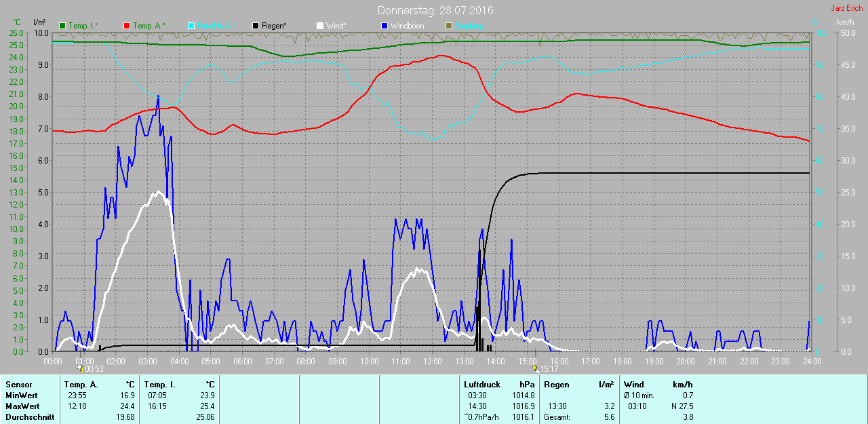
Task: Click the marker icon beside 00:53
Action: click(x=81, y=368)
